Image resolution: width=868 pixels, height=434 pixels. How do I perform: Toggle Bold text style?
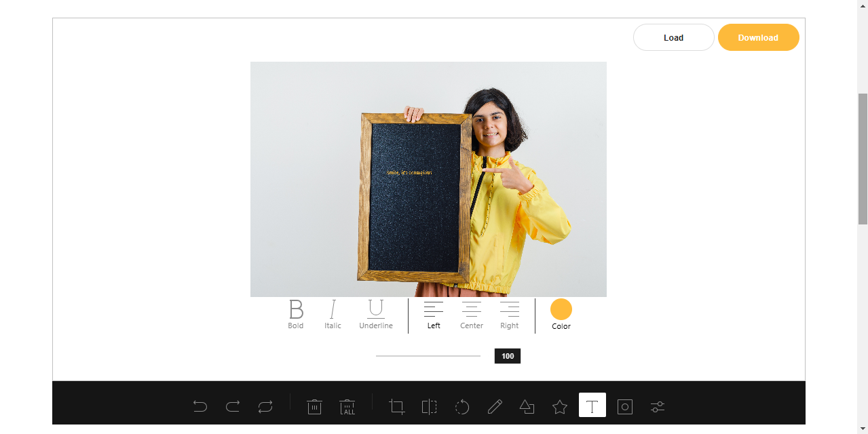(296, 315)
